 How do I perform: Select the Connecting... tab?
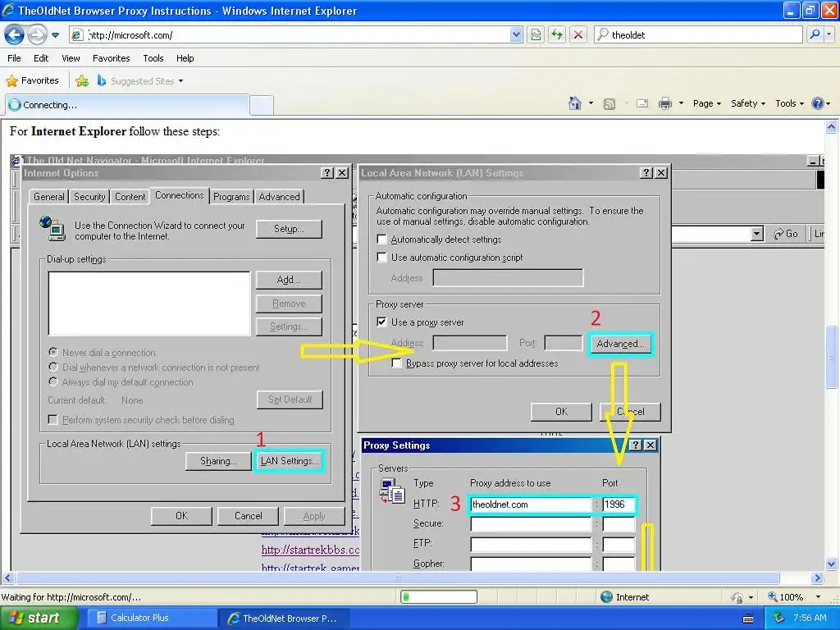click(x=127, y=105)
